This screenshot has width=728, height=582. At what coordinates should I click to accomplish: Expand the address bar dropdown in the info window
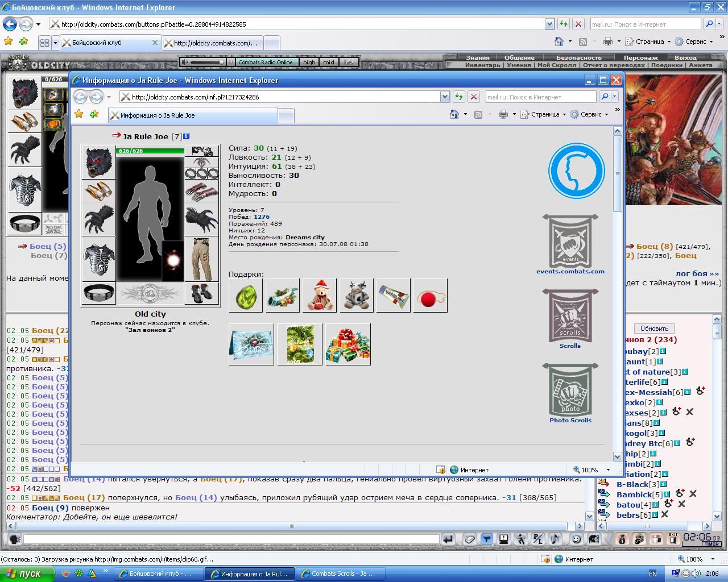(x=445, y=97)
